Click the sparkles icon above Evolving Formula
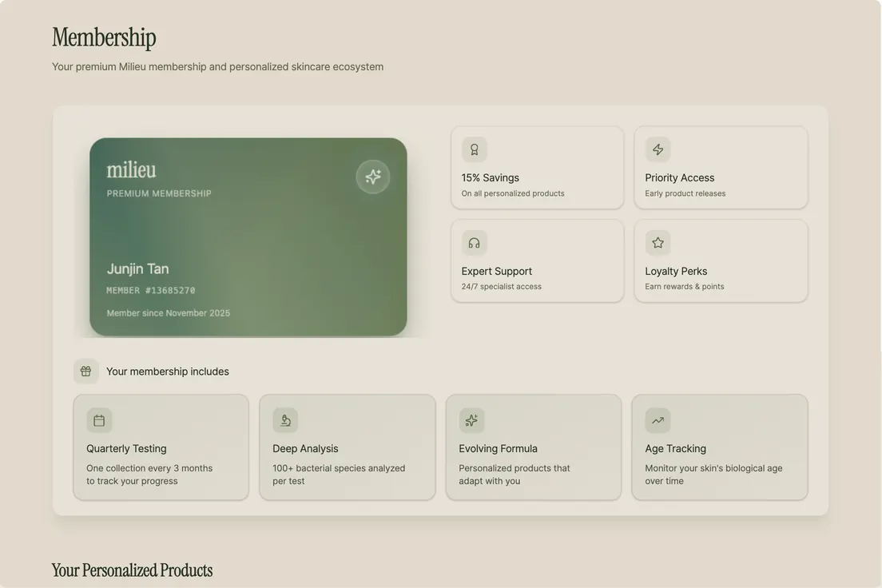The width and height of the screenshot is (882, 588). pos(471,420)
